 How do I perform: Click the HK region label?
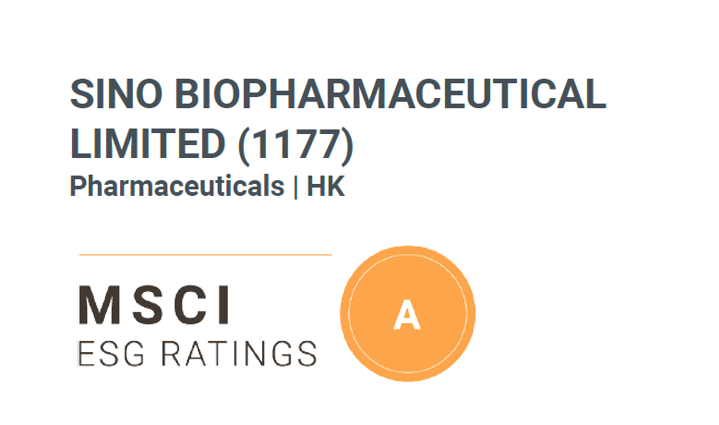(x=326, y=186)
